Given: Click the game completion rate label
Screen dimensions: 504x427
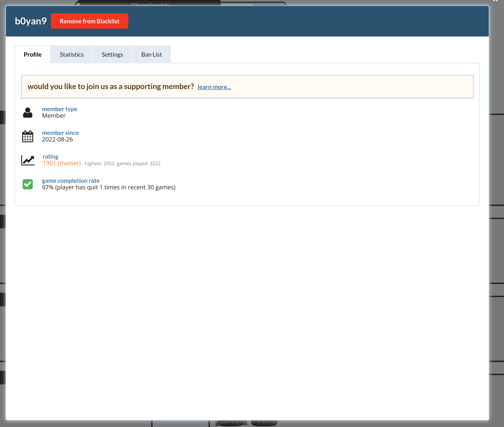Looking at the screenshot, I should coord(70,181).
